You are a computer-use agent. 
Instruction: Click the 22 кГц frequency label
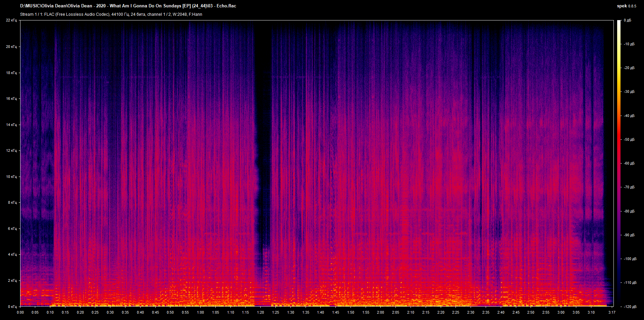11,20
